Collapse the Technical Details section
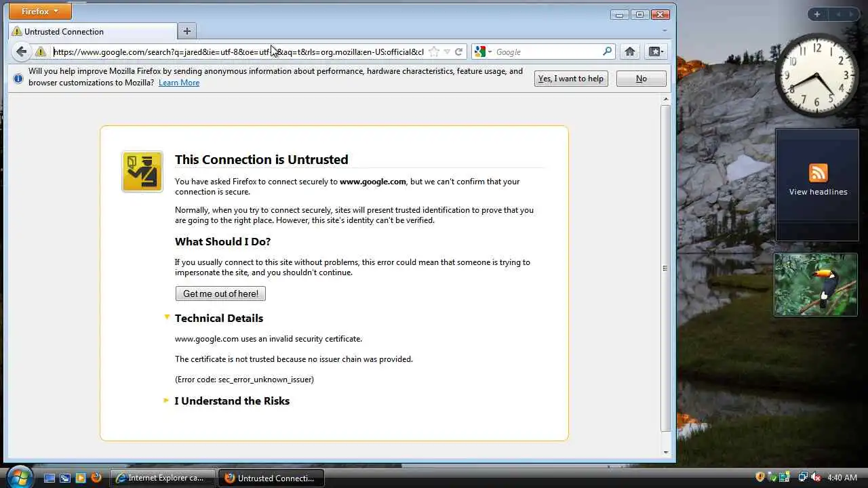Viewport: 868px width, 488px height. click(167, 317)
